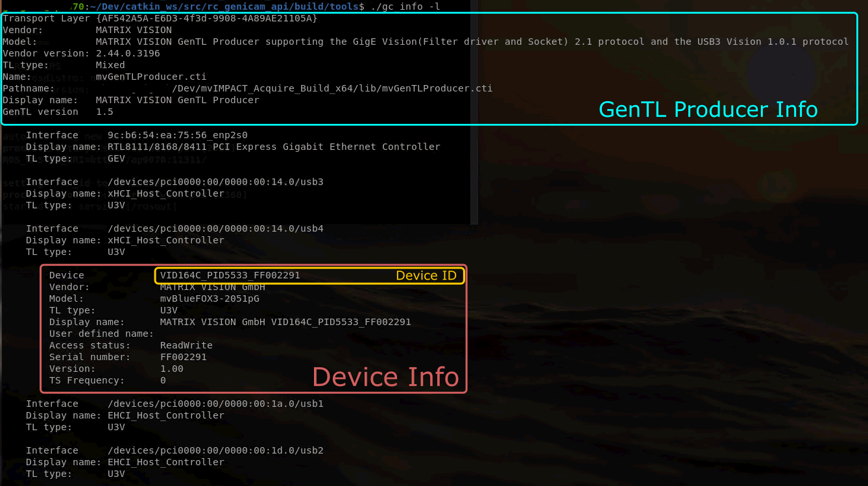Click the 'TS Frequency:' label
This screenshot has width=868, height=486.
(x=87, y=380)
